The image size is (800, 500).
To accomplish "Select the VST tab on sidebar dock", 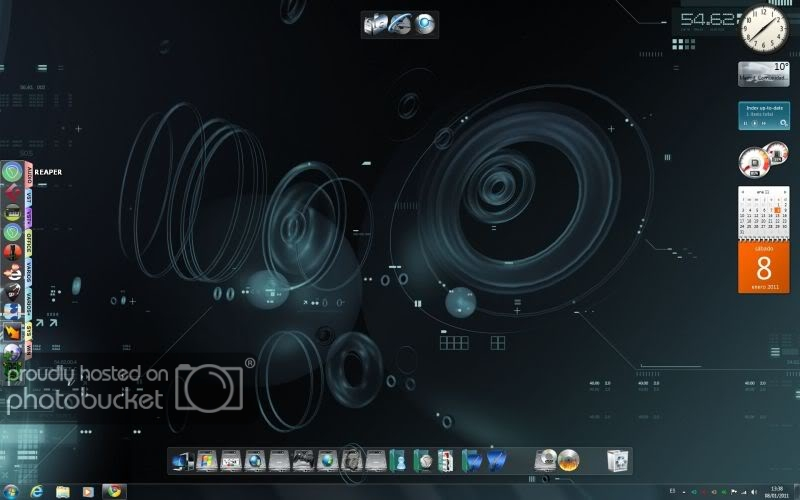I will [29, 198].
